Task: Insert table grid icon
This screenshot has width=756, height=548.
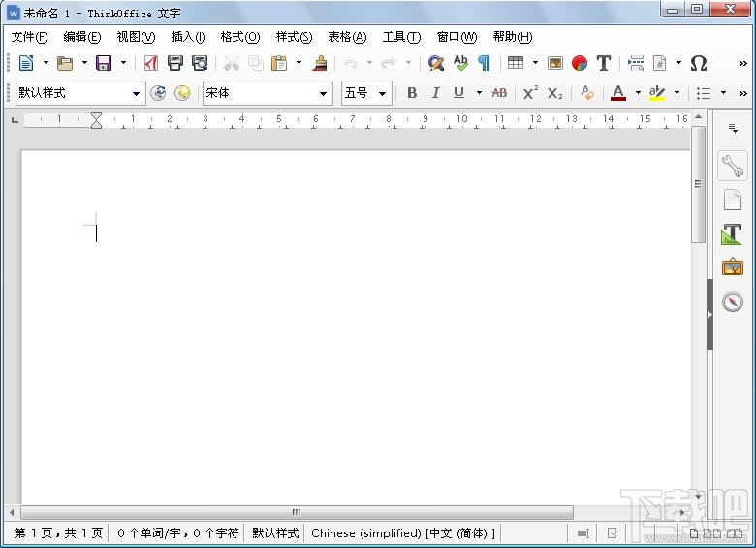Action: tap(516, 63)
